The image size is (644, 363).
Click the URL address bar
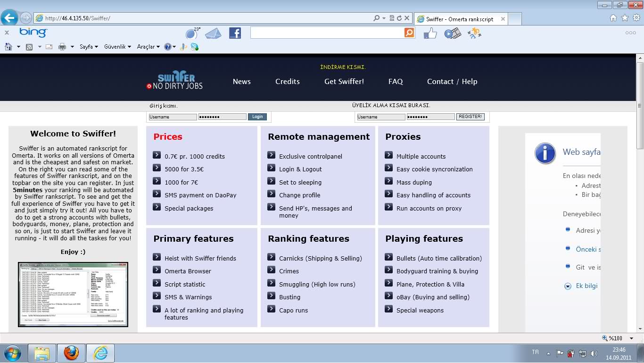pos(204,18)
